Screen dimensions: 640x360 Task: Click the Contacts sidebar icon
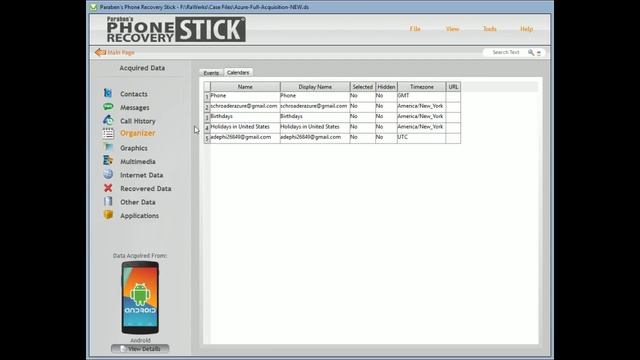[108, 93]
